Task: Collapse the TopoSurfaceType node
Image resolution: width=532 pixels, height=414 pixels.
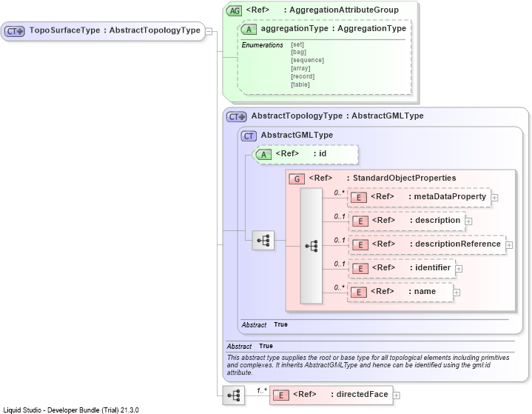Action: pos(209,32)
